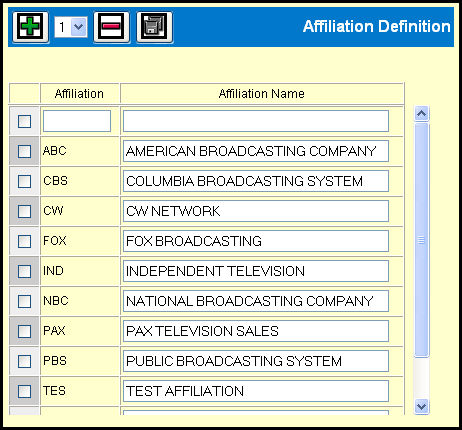Edit the INDEPENDENT TELEVISION name field
The image size is (462, 430).
[256, 271]
